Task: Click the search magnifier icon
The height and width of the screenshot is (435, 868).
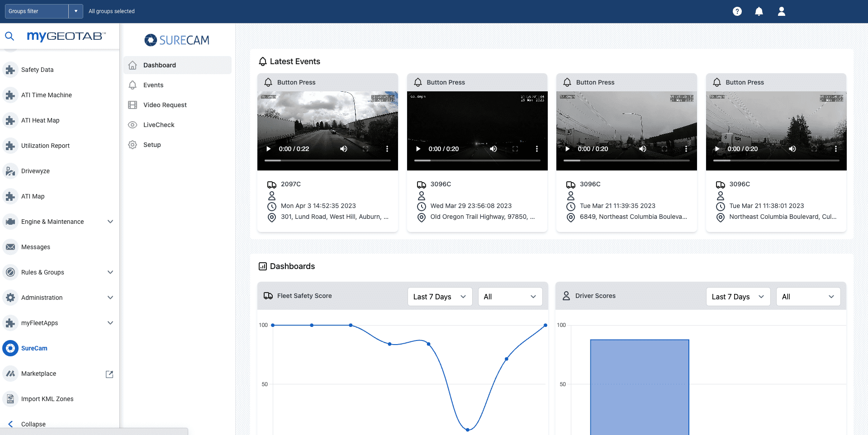Action: (x=9, y=36)
